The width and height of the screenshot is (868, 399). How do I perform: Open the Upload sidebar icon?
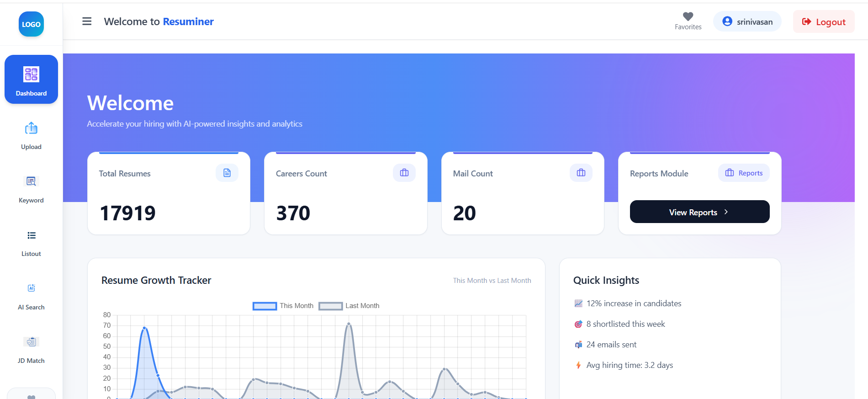coord(31,128)
